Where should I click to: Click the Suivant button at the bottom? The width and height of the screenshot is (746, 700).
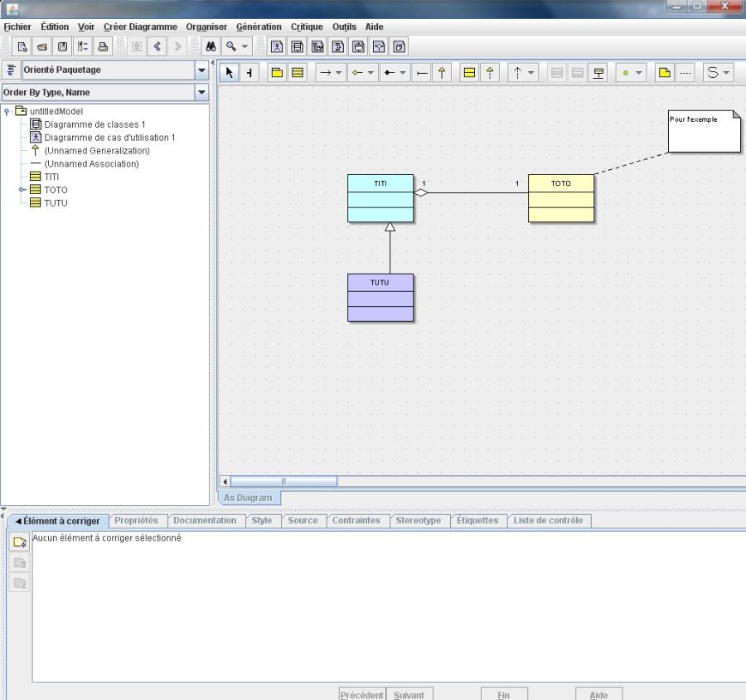click(409, 694)
